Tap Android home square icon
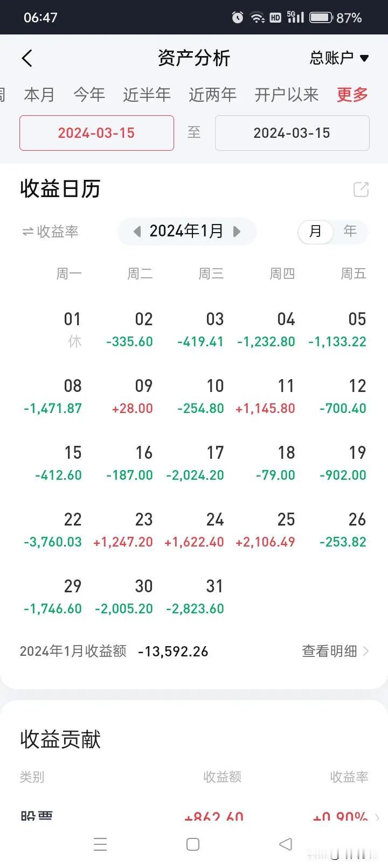The image size is (388, 868). tap(193, 844)
